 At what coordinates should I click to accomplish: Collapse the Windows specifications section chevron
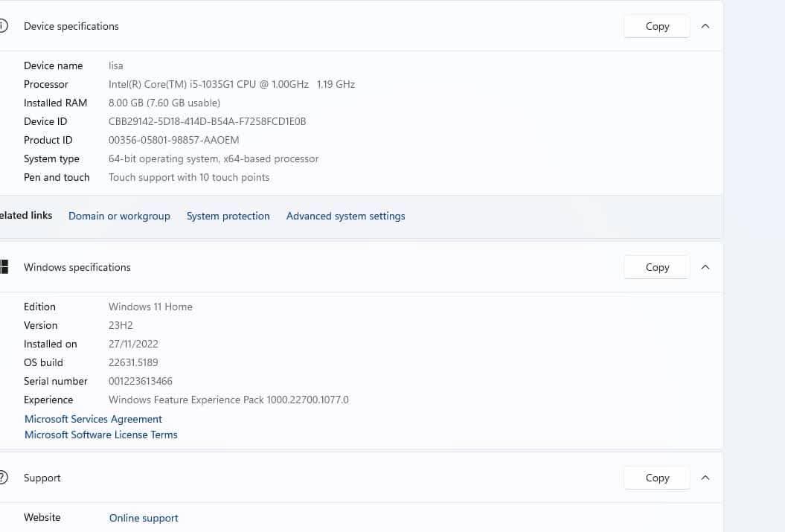click(705, 267)
